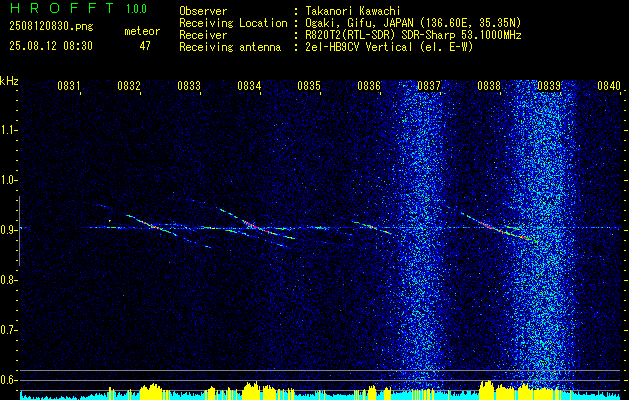Click the observer name Takanori Kawachi
The height and width of the screenshot is (400, 629).
[x=353, y=11]
